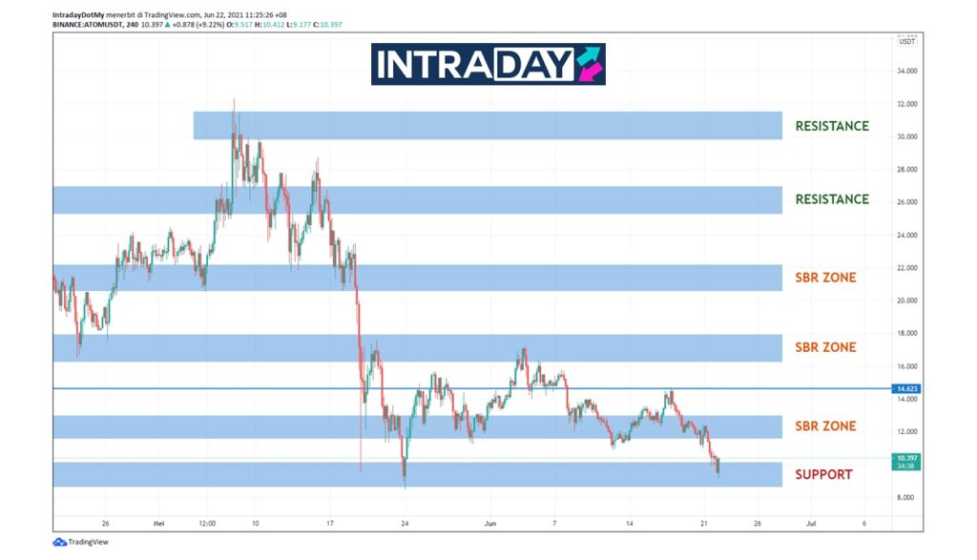Click the green 10.397 current price tag

906,459
